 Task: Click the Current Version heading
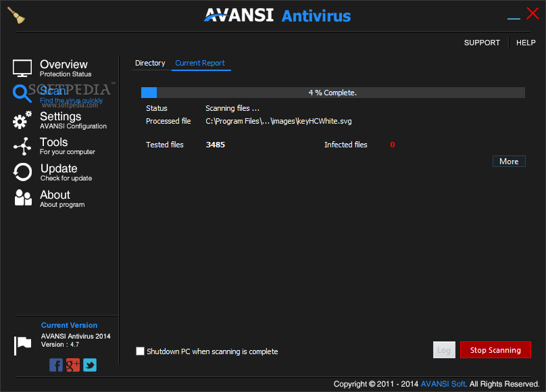pos(70,325)
